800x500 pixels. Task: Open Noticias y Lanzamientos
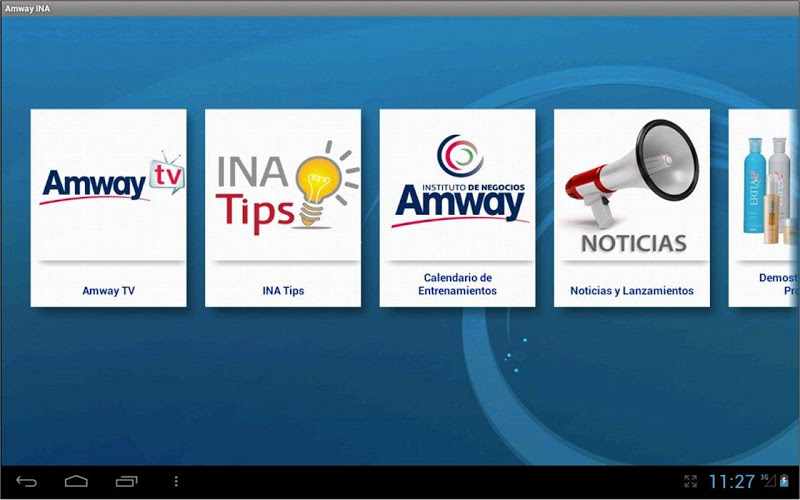tap(632, 291)
